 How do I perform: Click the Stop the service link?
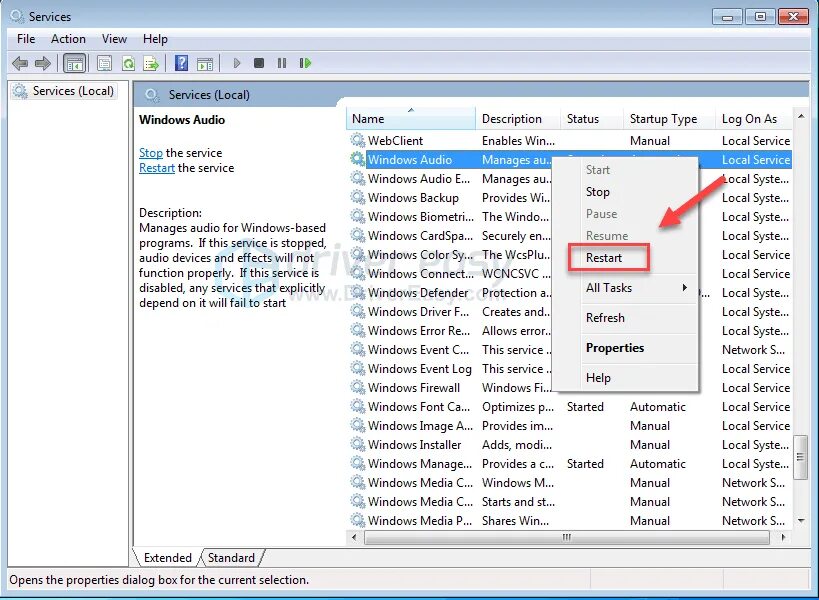point(150,153)
